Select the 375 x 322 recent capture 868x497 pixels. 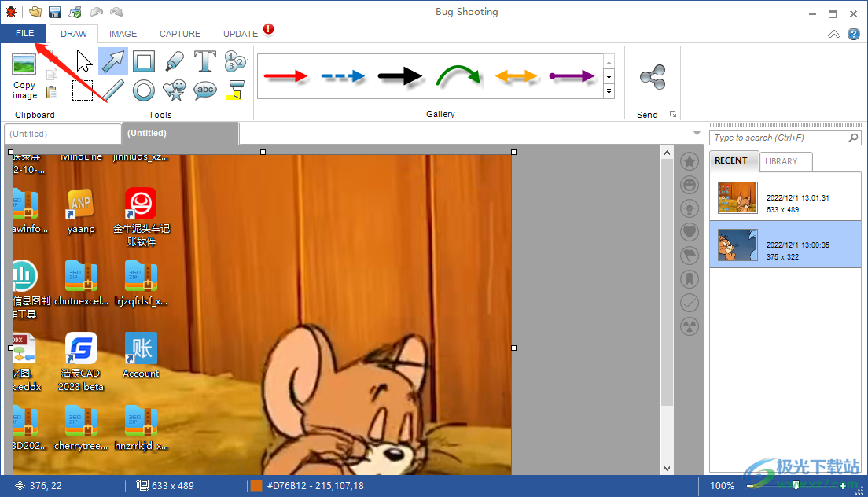(x=785, y=245)
